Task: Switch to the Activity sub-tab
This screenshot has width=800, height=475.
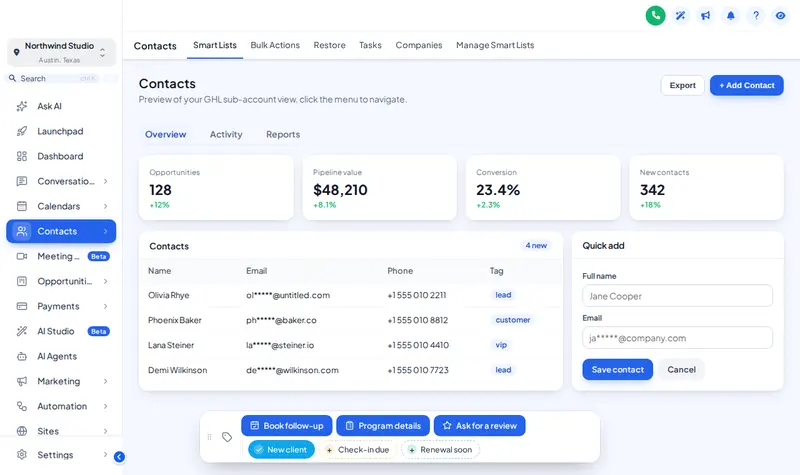Action: coord(226,134)
